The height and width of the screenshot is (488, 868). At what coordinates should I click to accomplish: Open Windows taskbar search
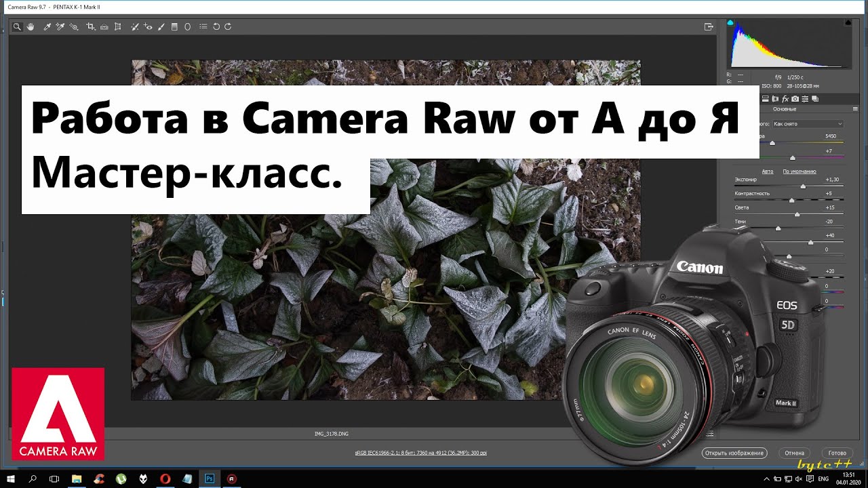[x=33, y=479]
